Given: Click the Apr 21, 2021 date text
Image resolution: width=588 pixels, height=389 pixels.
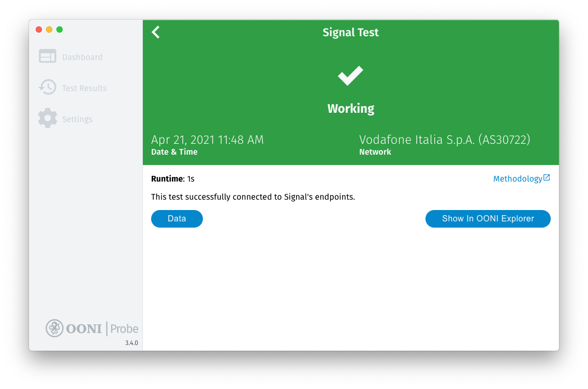Looking at the screenshot, I should [207, 140].
